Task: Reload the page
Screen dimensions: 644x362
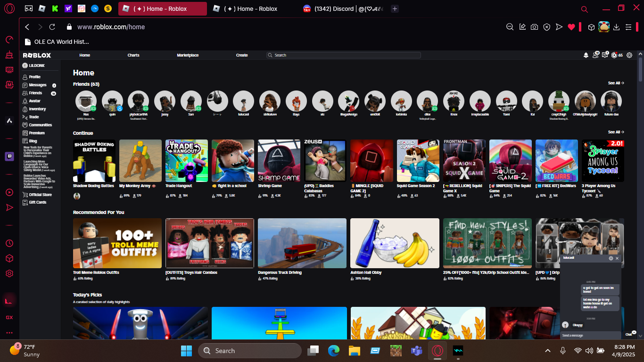Action: [52, 27]
